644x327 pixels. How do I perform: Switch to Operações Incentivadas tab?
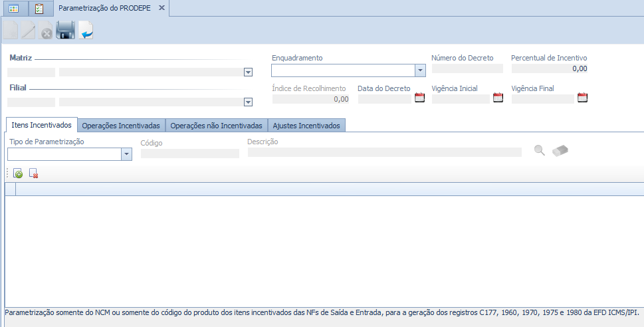121,126
